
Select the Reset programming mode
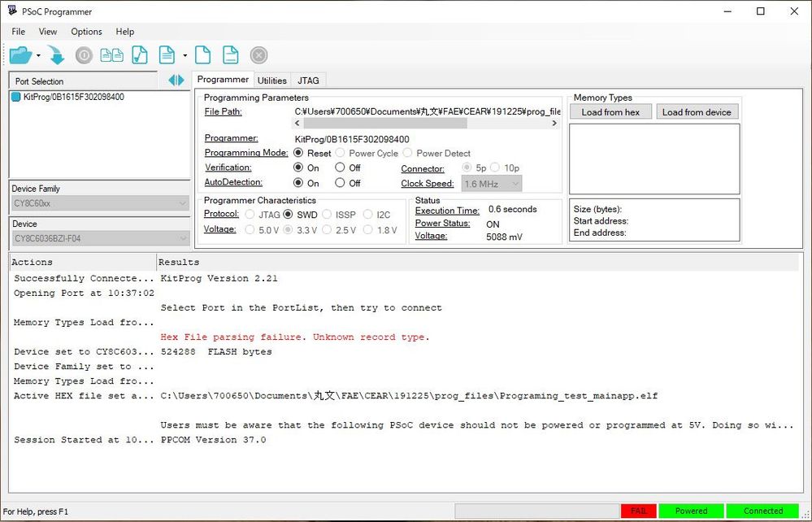(x=298, y=153)
